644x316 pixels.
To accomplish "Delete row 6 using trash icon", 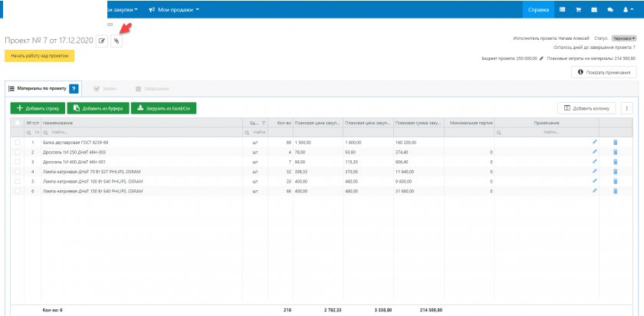I will tap(614, 191).
